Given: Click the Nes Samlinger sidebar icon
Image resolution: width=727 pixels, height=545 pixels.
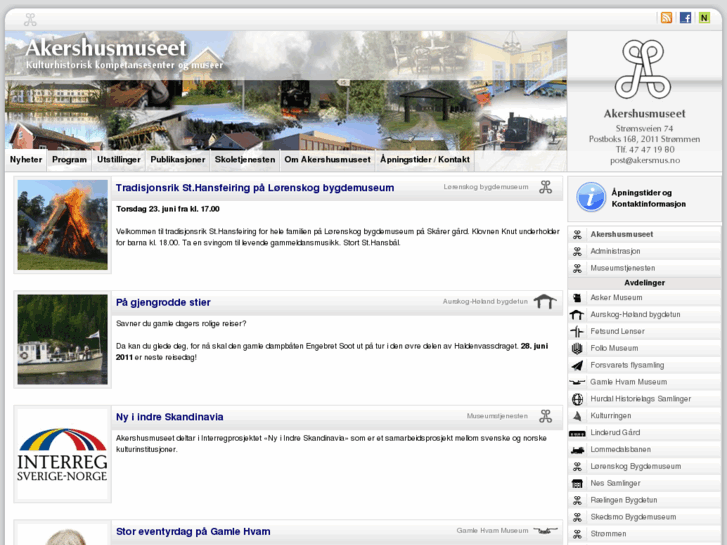Looking at the screenshot, I should click(577, 483).
